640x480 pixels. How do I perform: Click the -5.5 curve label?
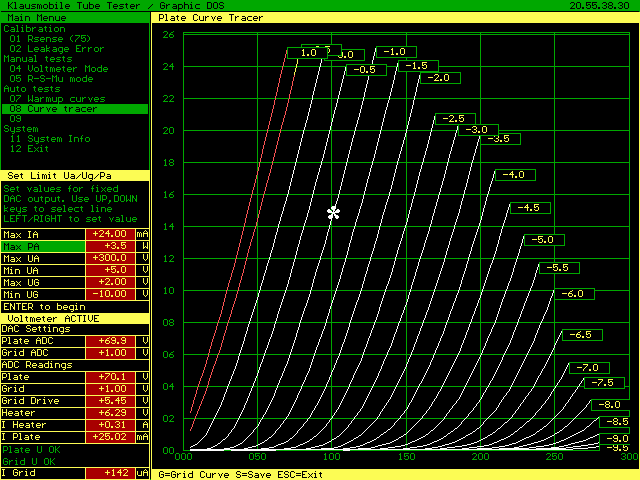[x=559, y=268]
